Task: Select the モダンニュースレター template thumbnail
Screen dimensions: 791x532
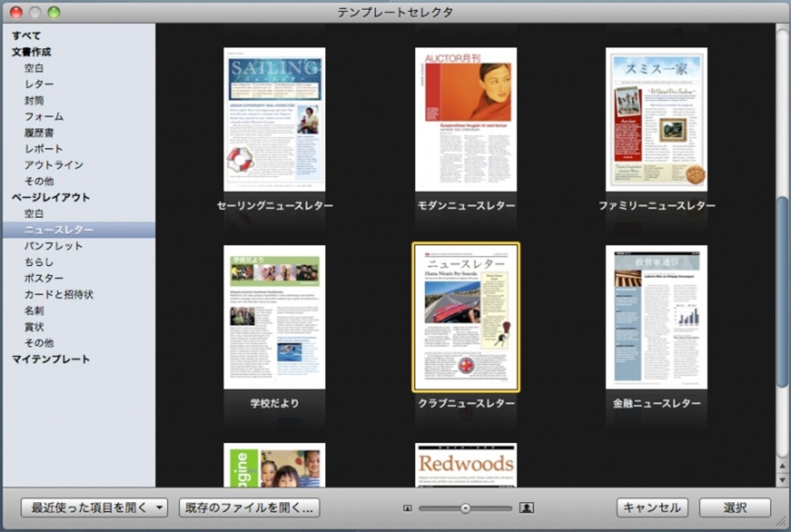Action: pos(466,119)
